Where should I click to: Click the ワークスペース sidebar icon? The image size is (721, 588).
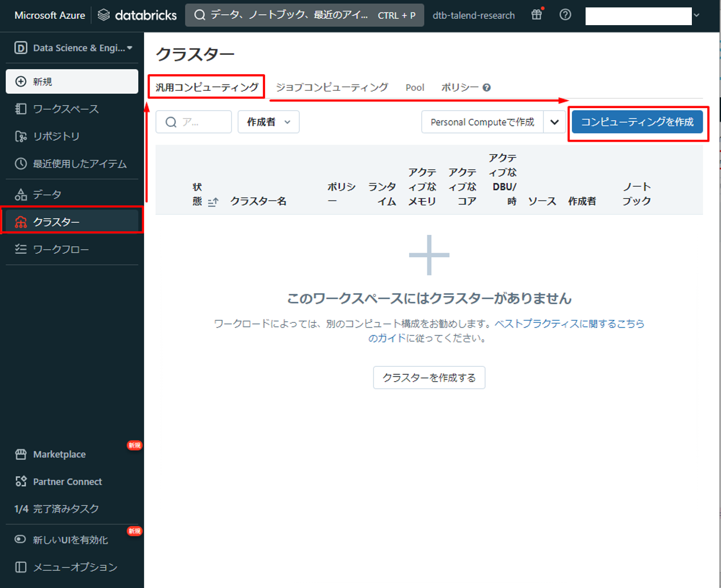(21, 109)
